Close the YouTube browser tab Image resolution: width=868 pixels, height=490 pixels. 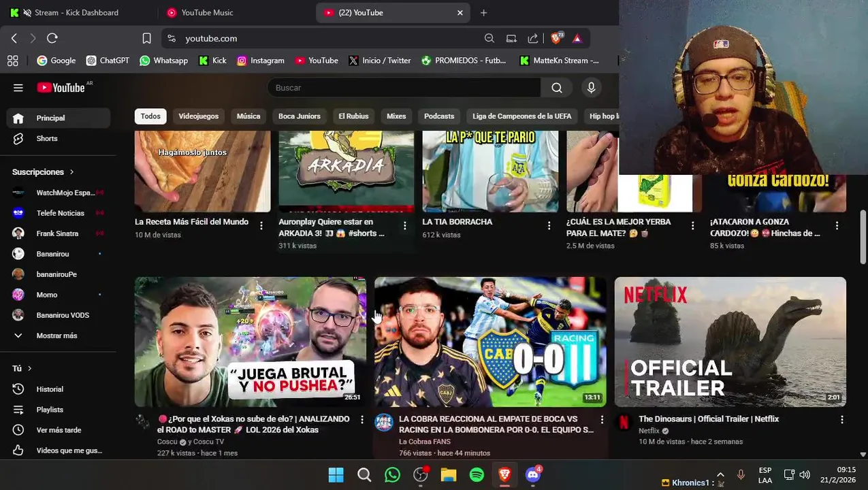[460, 12]
